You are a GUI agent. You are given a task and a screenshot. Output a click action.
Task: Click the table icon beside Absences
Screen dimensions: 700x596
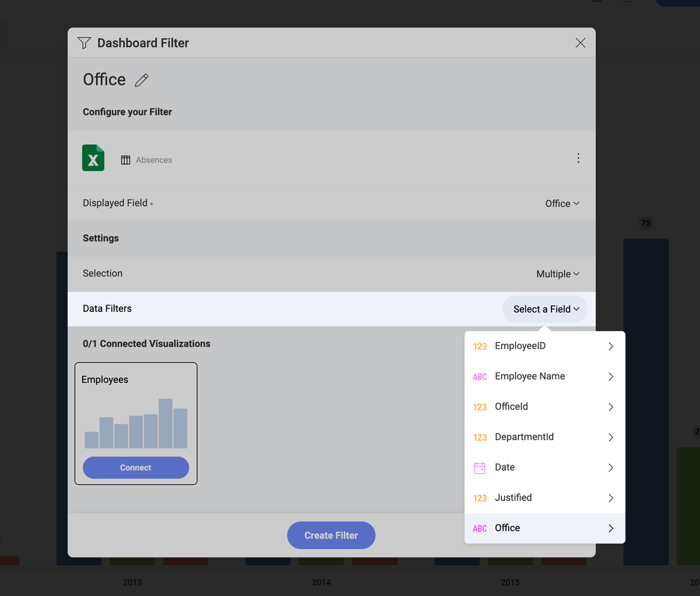pyautogui.click(x=126, y=160)
